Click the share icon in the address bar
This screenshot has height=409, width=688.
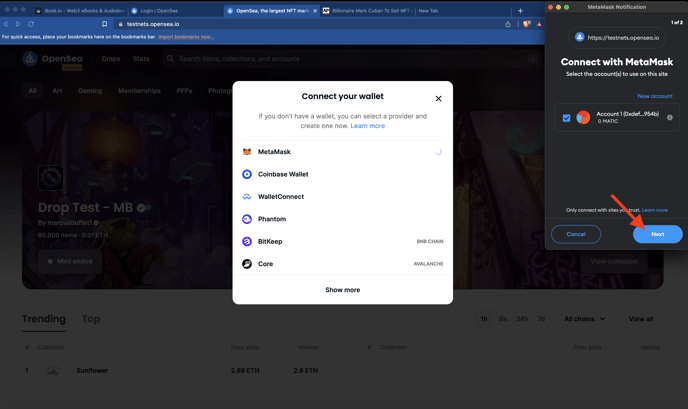(x=508, y=24)
